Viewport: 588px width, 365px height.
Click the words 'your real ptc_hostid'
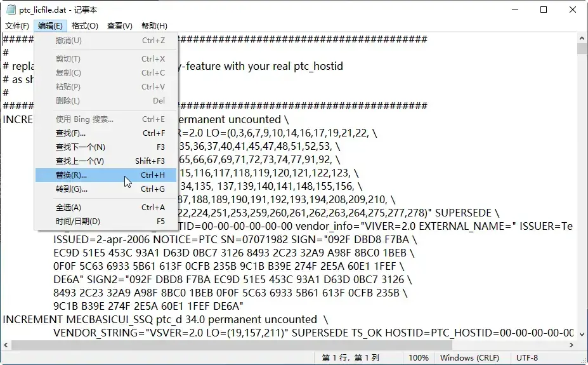click(x=295, y=67)
